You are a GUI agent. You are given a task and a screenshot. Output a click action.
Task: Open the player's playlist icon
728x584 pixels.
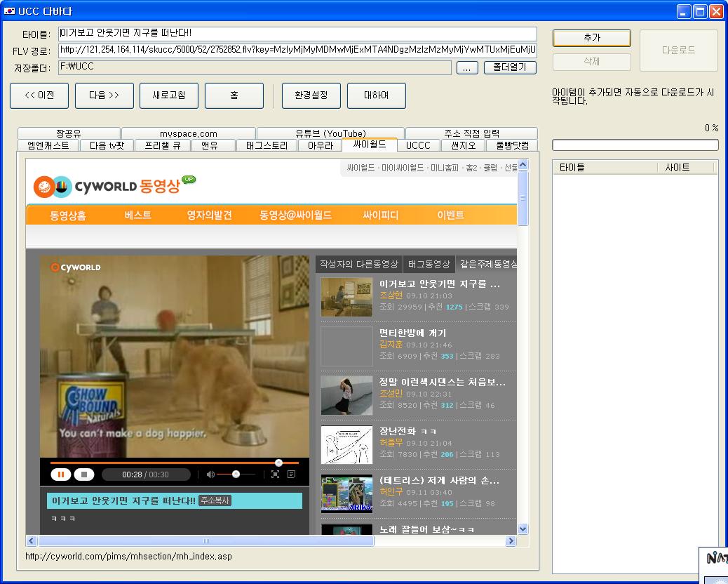pyautogui.click(x=292, y=474)
